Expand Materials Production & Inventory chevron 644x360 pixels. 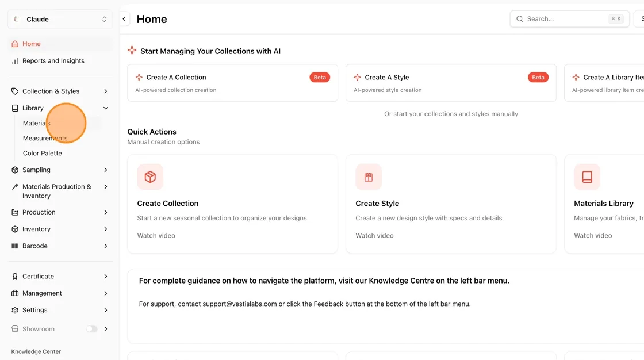tap(106, 186)
